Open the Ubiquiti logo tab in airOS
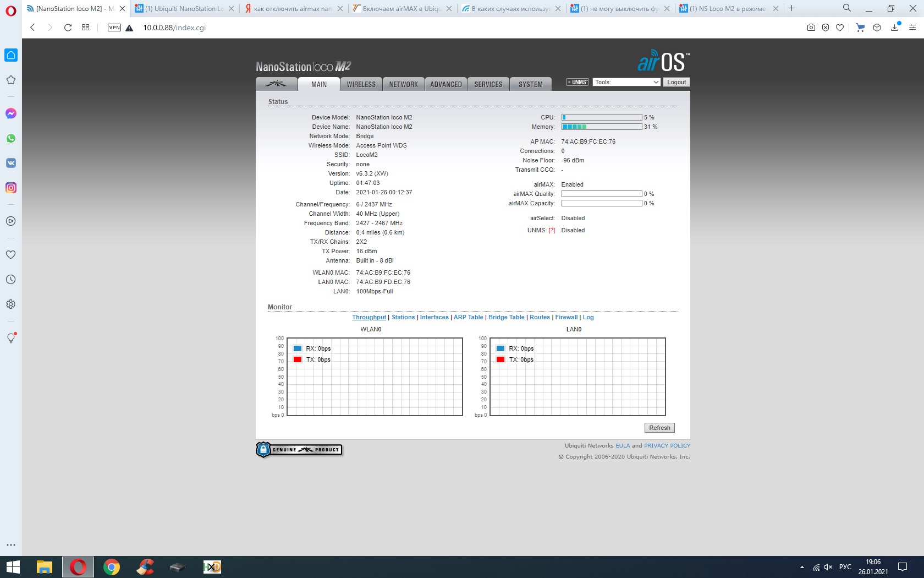 coord(277,84)
